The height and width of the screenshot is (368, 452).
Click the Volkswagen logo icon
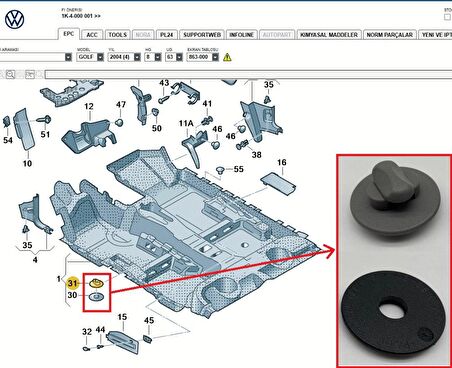point(15,19)
